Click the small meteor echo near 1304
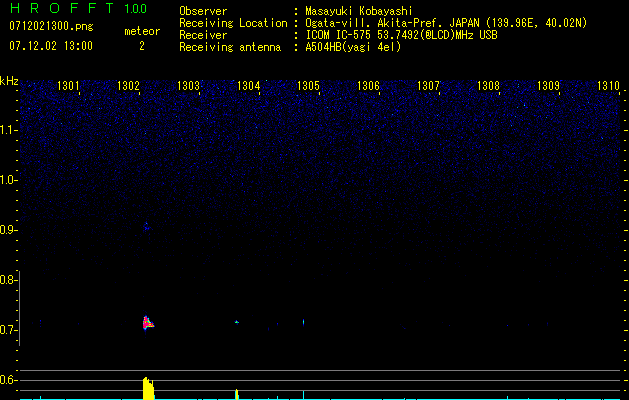This screenshot has width=629, height=400. click(x=237, y=322)
